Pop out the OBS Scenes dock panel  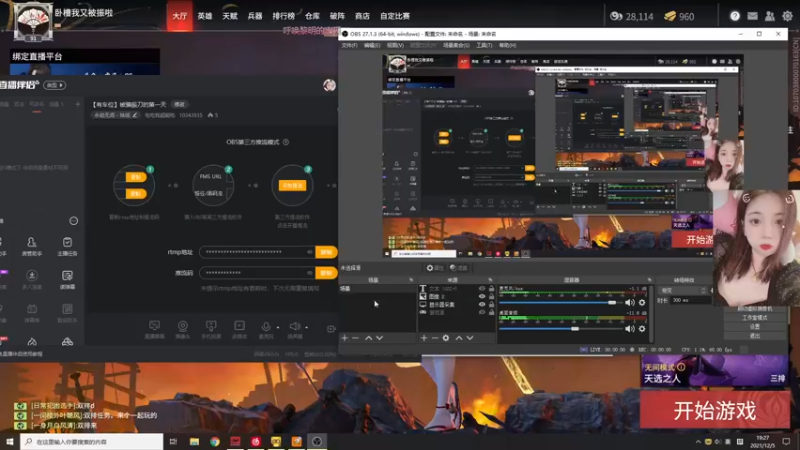click(x=411, y=280)
